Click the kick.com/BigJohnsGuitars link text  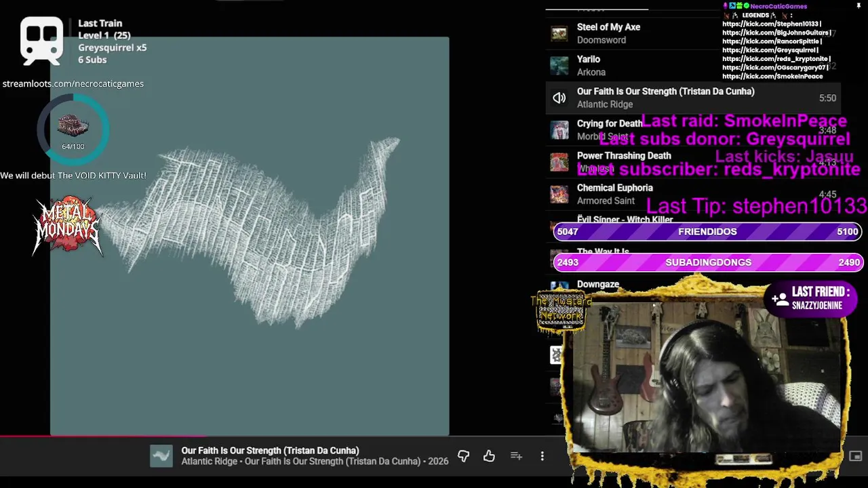(x=776, y=33)
